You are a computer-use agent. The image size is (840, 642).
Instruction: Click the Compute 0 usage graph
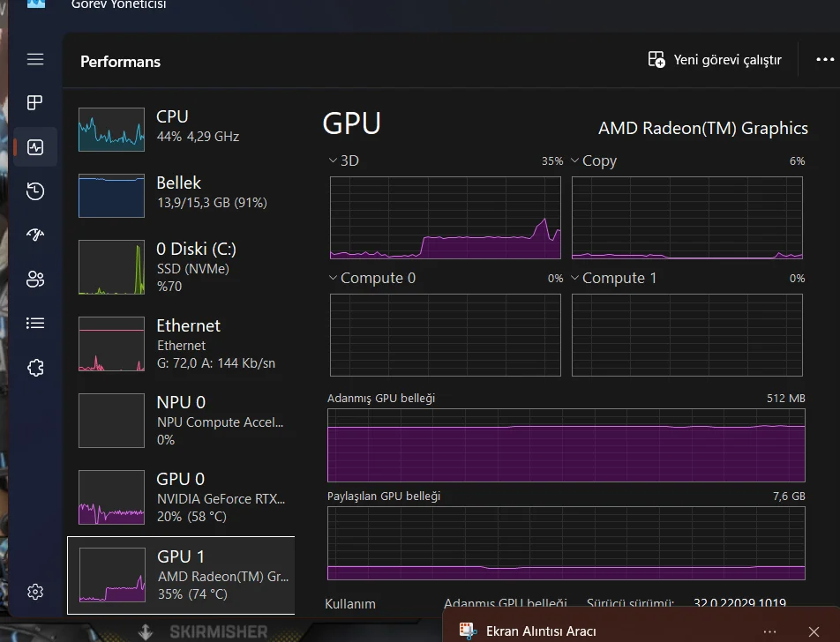click(x=446, y=335)
